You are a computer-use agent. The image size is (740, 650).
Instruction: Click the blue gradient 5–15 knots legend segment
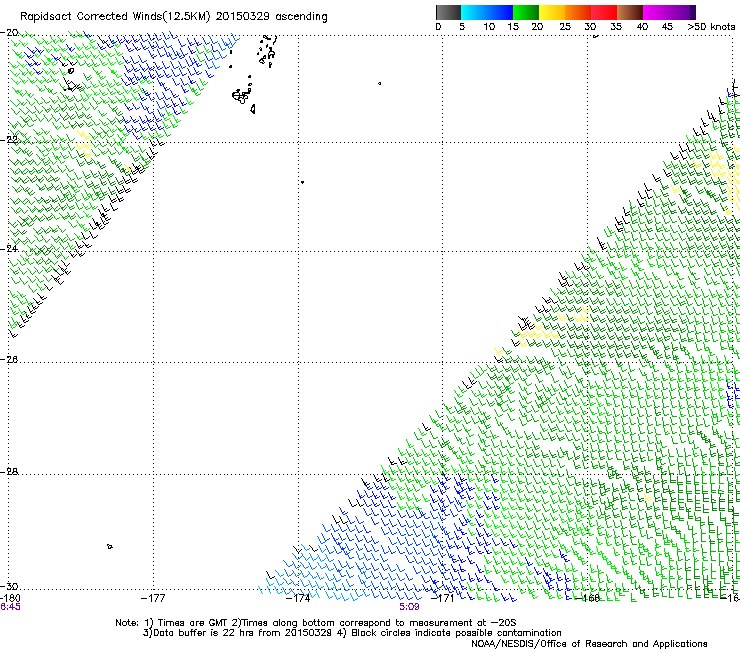tap(487, 12)
